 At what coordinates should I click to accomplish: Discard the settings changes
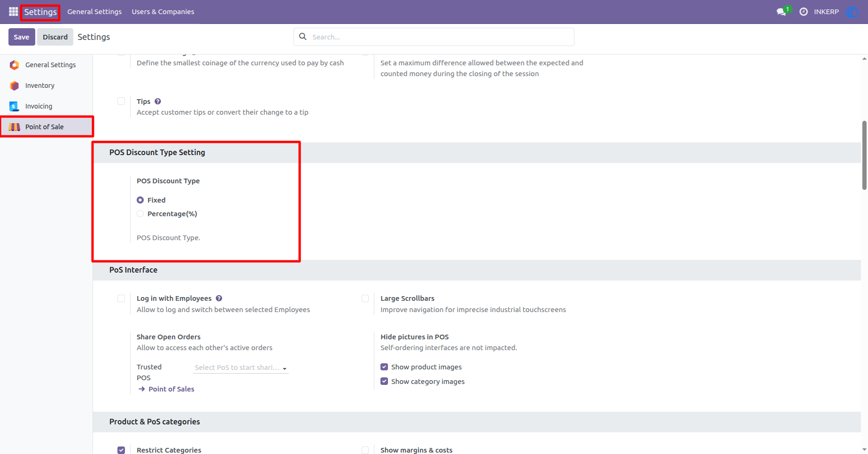click(x=55, y=37)
